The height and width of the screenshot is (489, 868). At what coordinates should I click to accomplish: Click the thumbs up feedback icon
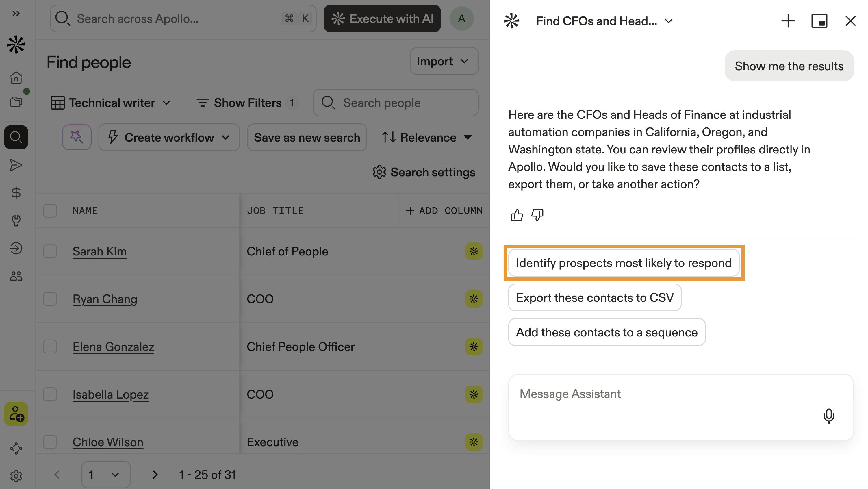pyautogui.click(x=517, y=215)
